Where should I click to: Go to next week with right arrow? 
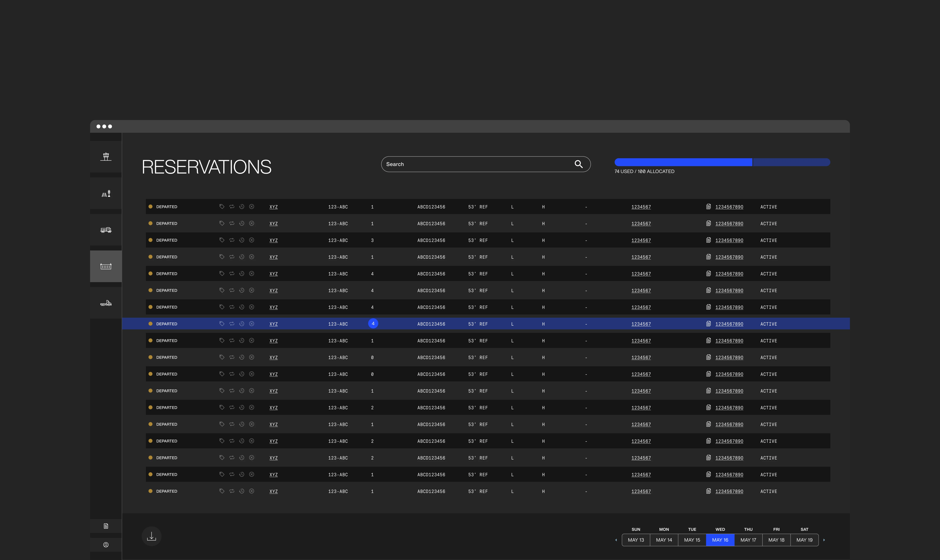click(824, 540)
